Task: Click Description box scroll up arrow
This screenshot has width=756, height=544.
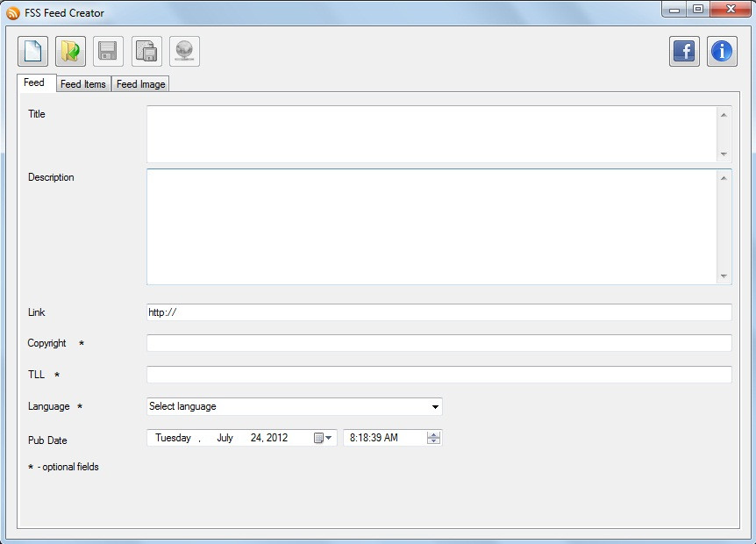Action: (724, 178)
